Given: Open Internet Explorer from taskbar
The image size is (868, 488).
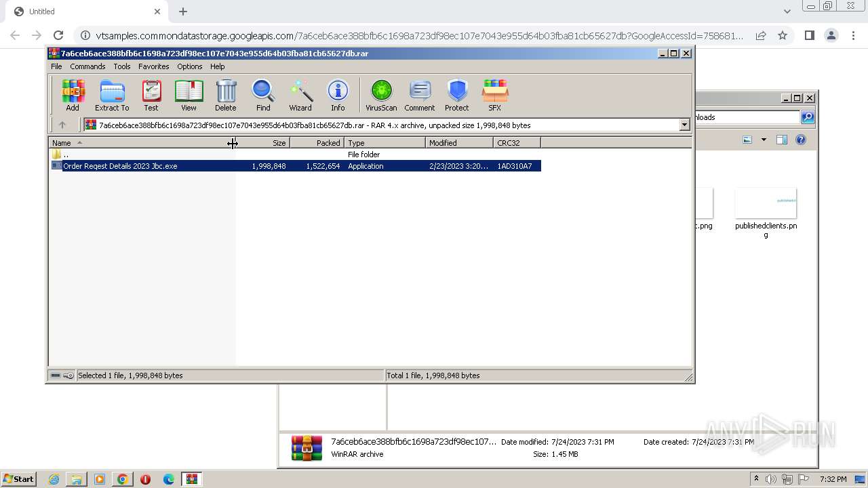Looking at the screenshot, I should (54, 479).
